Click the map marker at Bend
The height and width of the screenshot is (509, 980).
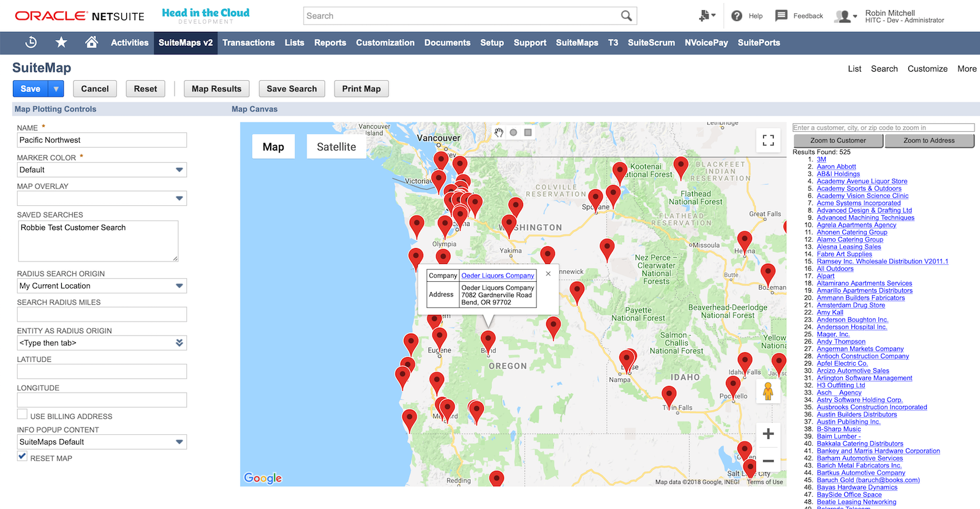tap(488, 342)
